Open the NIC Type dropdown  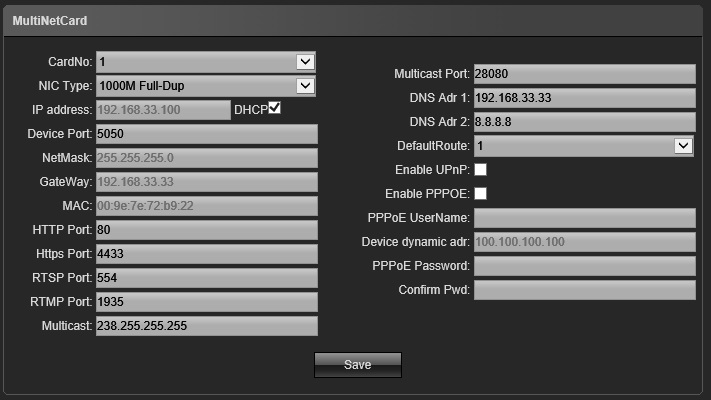tap(206, 86)
